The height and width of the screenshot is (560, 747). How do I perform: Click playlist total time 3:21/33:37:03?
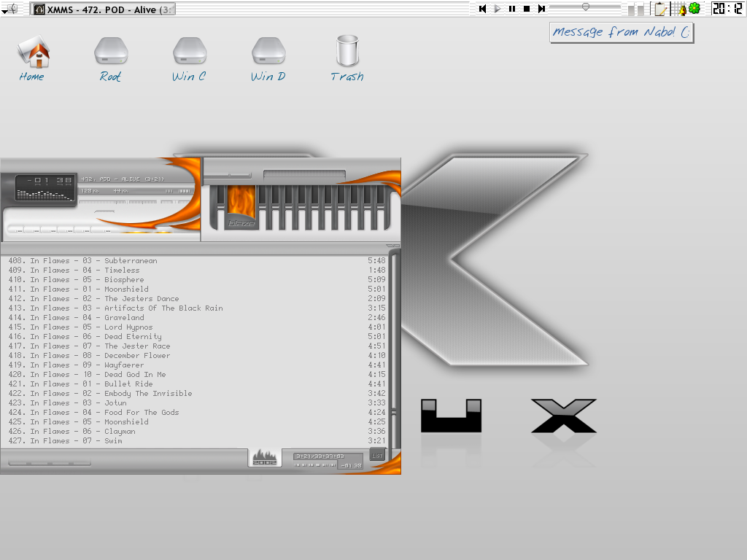pyautogui.click(x=320, y=456)
